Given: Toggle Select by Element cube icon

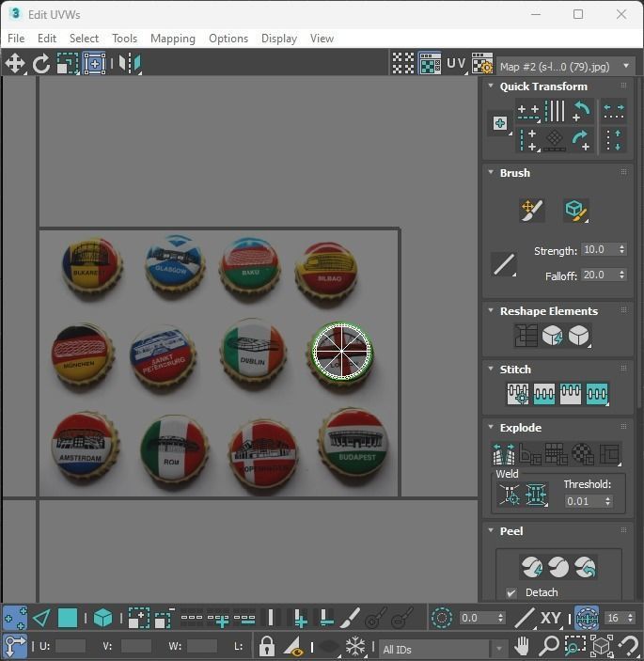Looking at the screenshot, I should point(102,618).
